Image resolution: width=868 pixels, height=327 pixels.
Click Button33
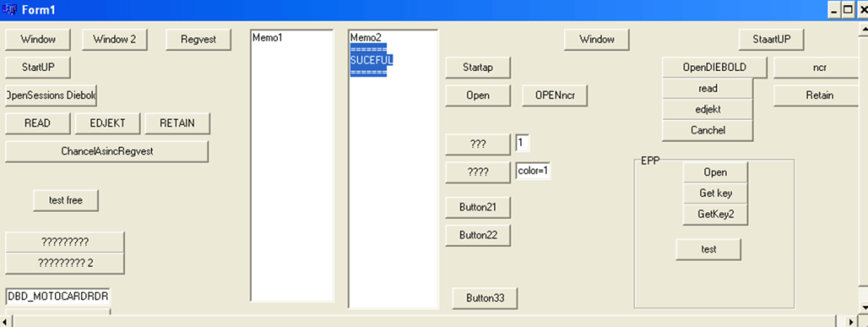[485, 299]
